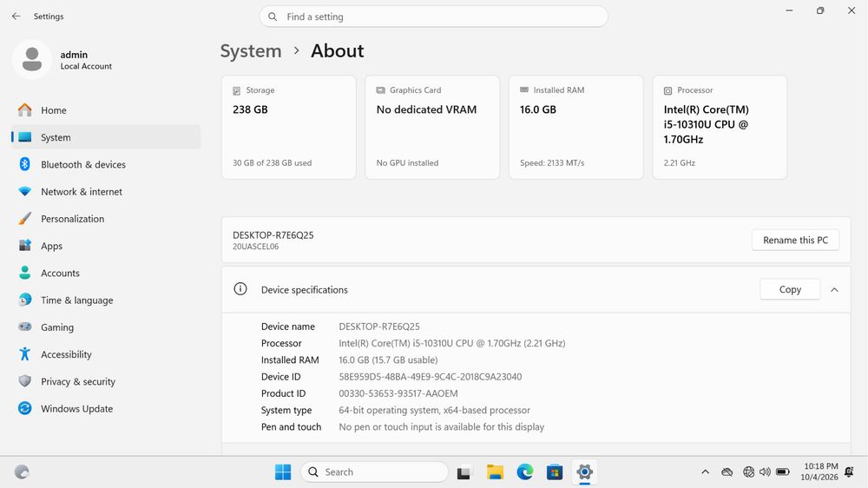
Task: Click the Product ID 00330-53653-93517-AAOEM
Action: coord(398,393)
